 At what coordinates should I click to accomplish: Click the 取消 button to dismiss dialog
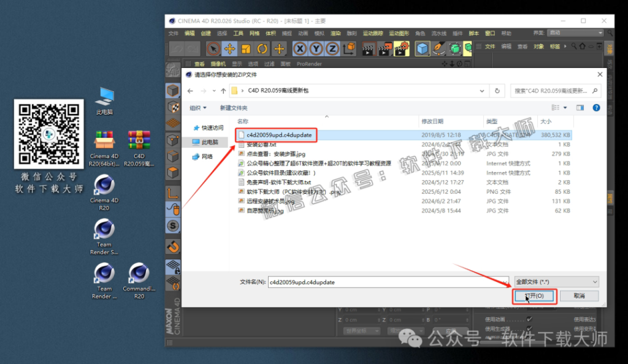(578, 295)
